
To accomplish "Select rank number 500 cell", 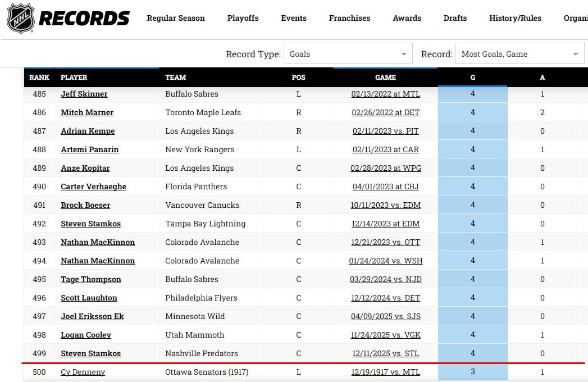I will point(39,372).
